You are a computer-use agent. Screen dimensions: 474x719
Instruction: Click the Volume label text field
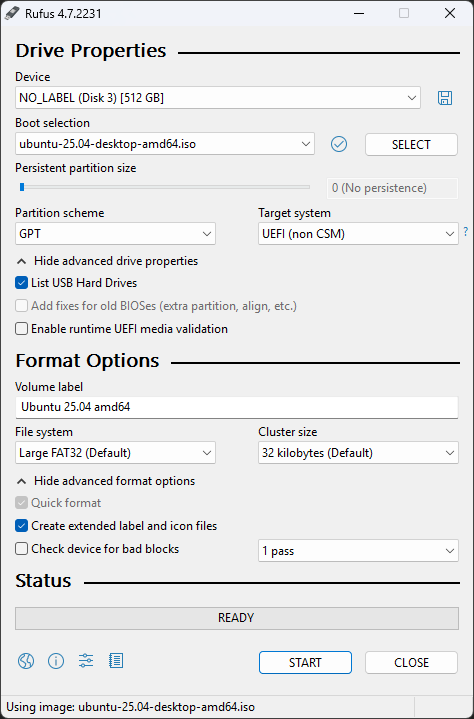tap(237, 407)
